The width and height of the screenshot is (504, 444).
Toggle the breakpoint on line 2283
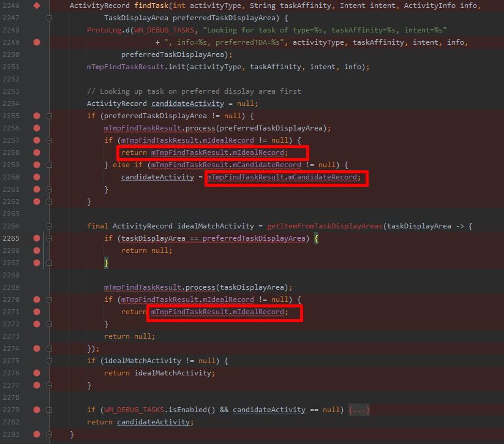point(37,434)
